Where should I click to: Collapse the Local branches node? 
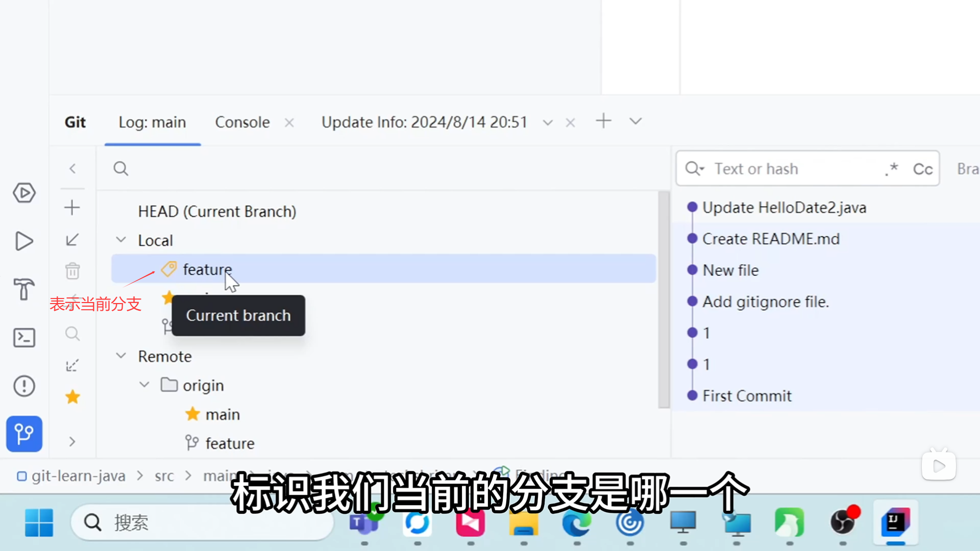point(121,240)
